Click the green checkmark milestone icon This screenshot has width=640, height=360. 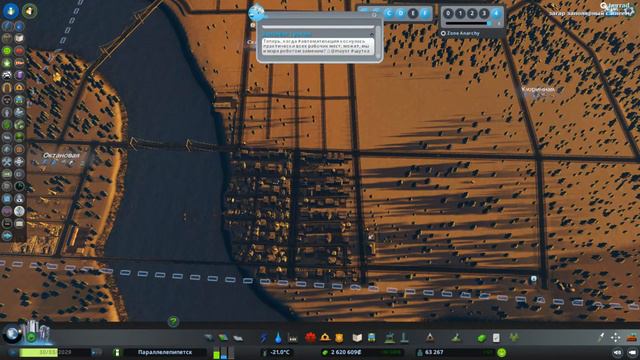coord(31,338)
